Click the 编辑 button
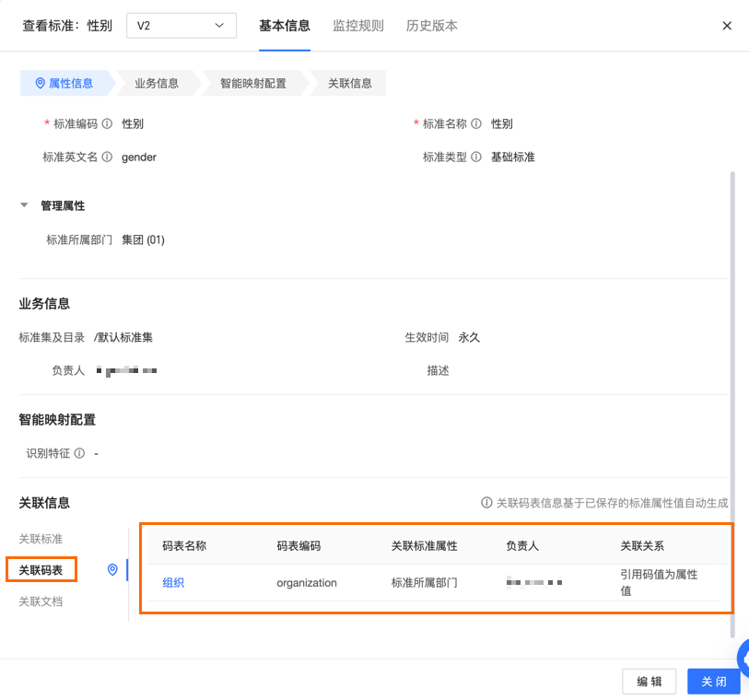 pyautogui.click(x=649, y=682)
